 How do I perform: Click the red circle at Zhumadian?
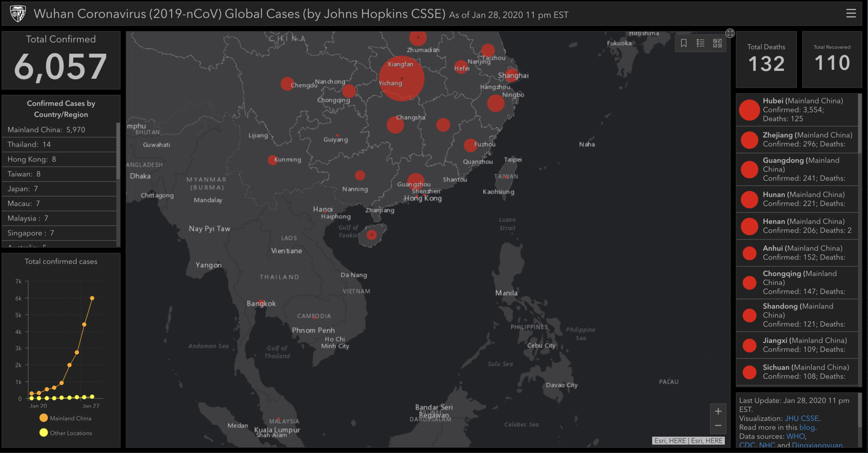click(x=418, y=37)
